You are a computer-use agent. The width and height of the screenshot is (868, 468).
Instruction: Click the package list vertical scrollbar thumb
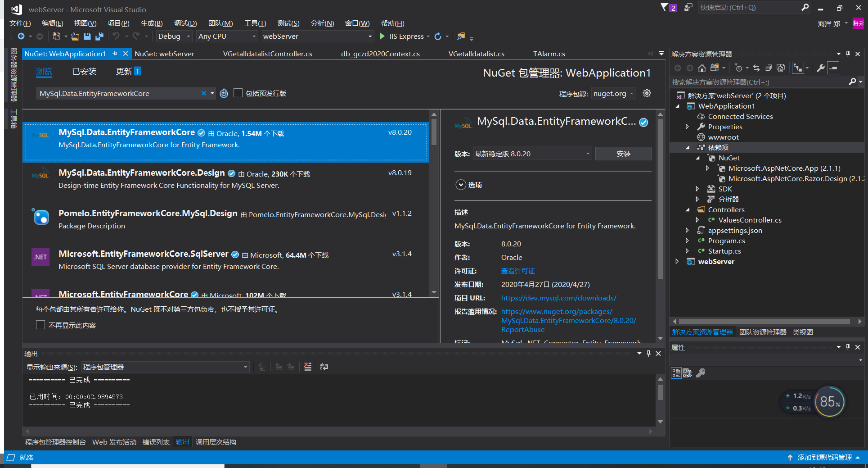click(x=434, y=131)
